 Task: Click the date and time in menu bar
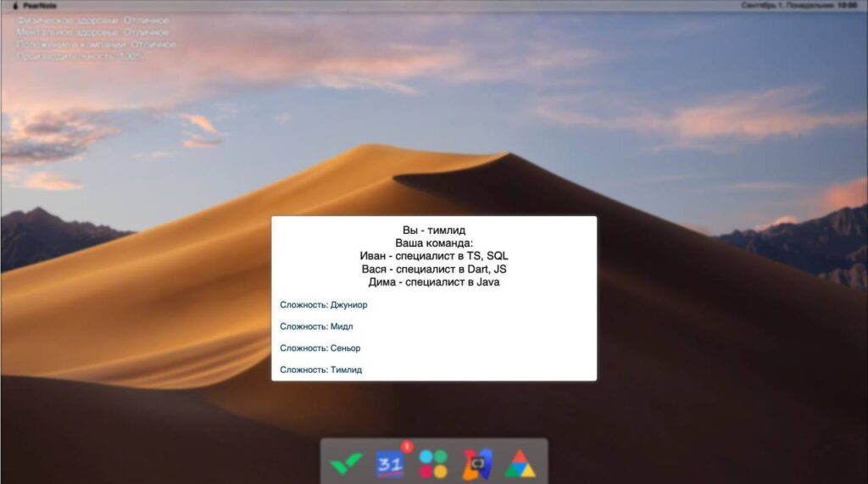tap(798, 5)
